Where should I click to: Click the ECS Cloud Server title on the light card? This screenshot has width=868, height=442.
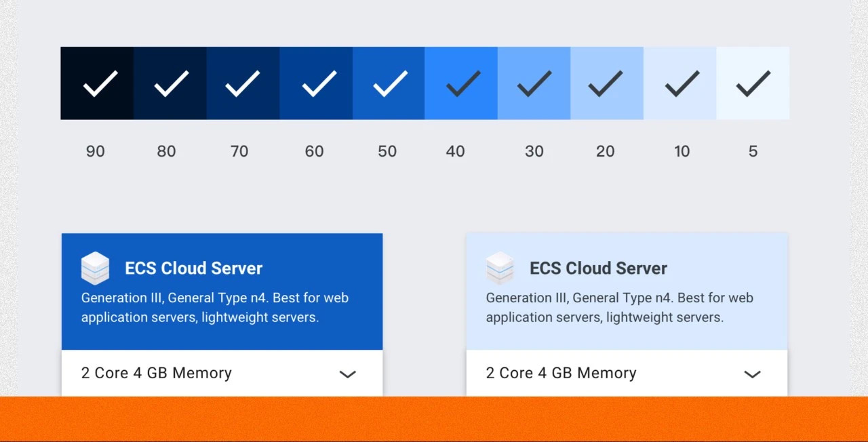598,268
